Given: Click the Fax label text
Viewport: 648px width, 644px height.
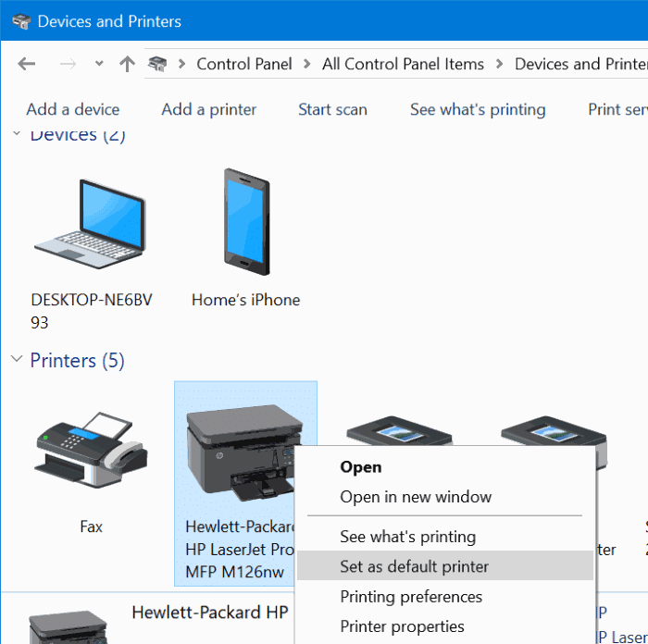Looking at the screenshot, I should 91,526.
